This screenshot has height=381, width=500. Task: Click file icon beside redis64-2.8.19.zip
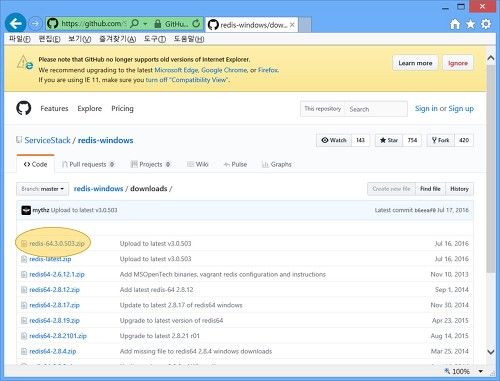click(24, 320)
